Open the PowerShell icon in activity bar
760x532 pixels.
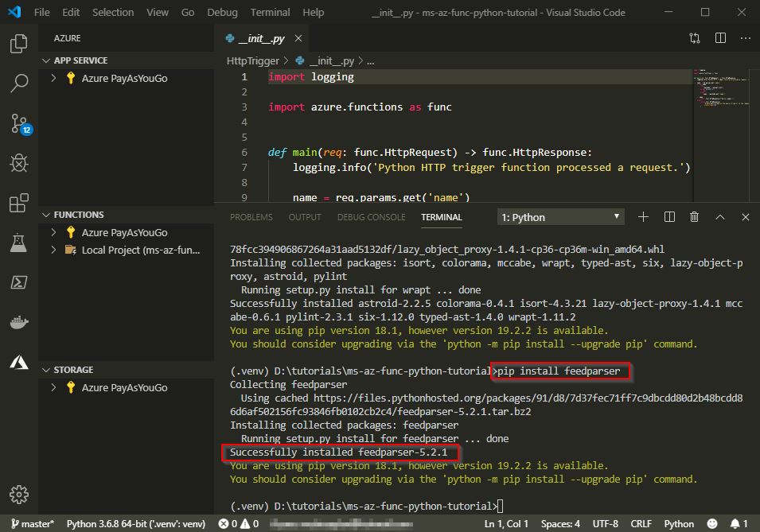point(19,282)
